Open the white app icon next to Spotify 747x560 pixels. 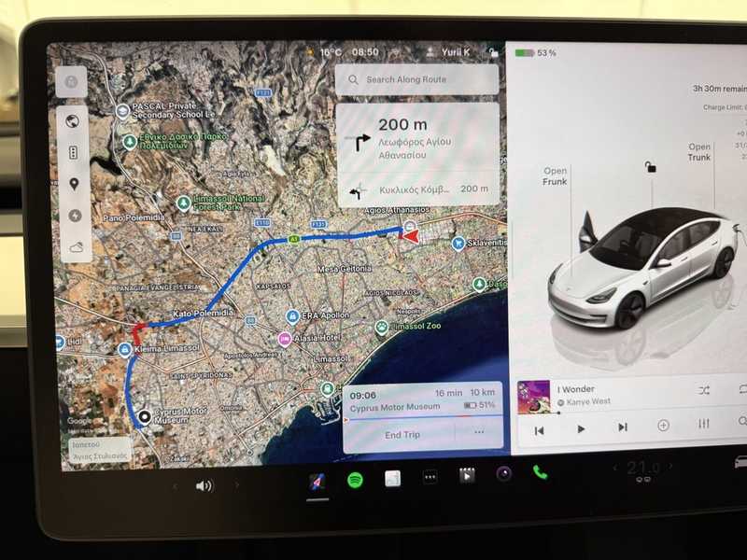click(x=392, y=479)
